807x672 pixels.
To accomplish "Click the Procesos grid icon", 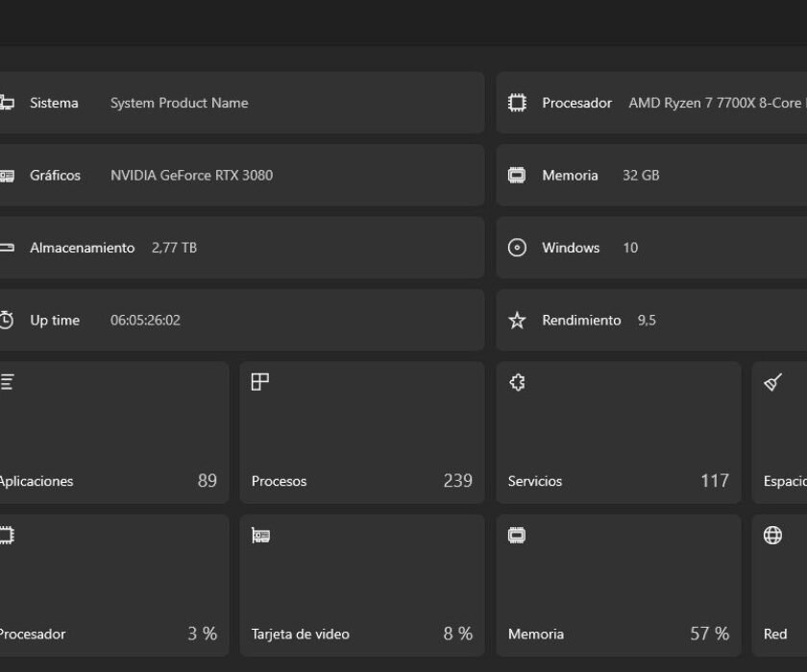I will pyautogui.click(x=260, y=382).
